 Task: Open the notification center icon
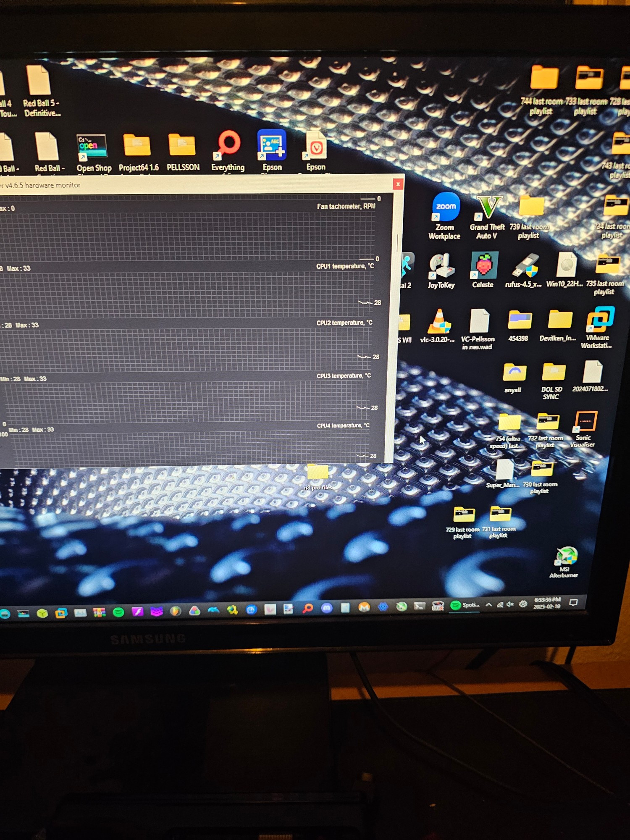coord(573,603)
